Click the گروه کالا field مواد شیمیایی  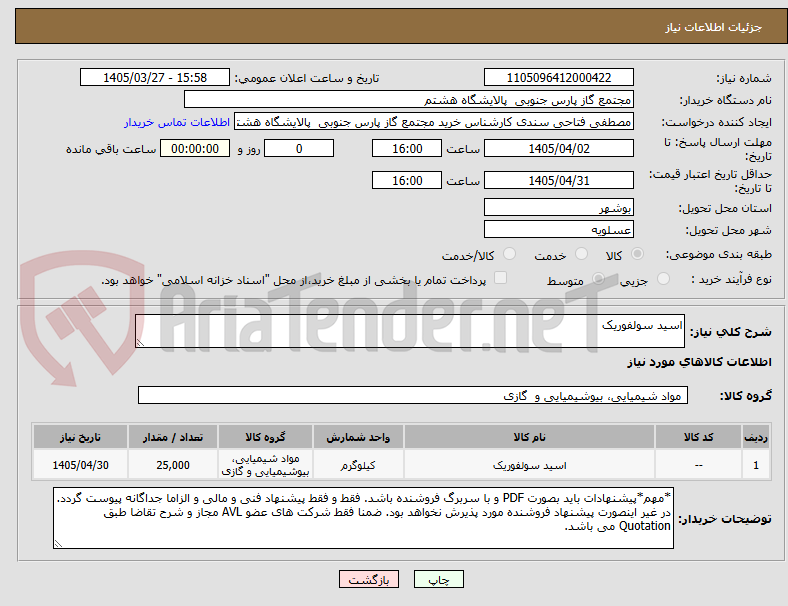413,395
